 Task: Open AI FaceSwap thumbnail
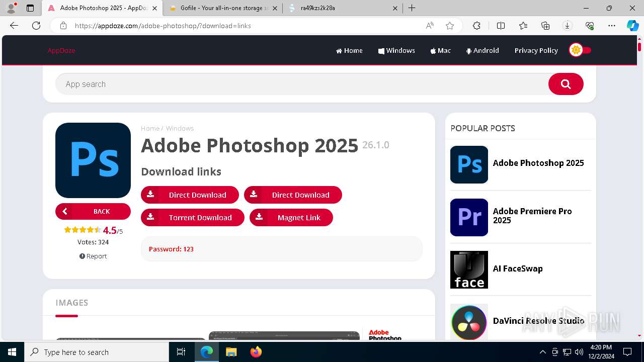coord(469,270)
